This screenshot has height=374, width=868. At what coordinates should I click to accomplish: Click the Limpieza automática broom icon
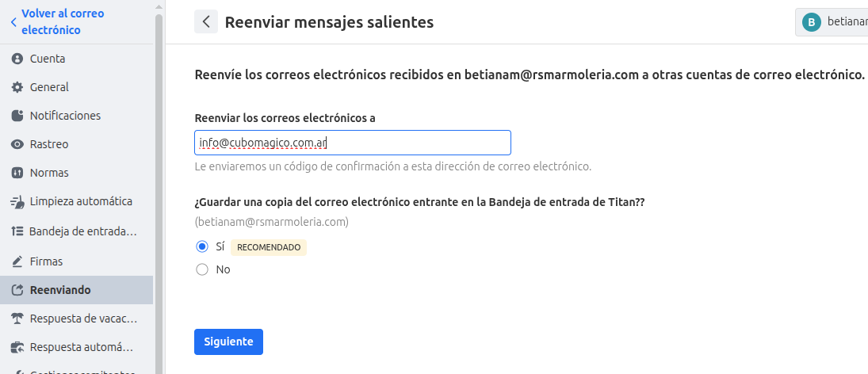[17, 201]
